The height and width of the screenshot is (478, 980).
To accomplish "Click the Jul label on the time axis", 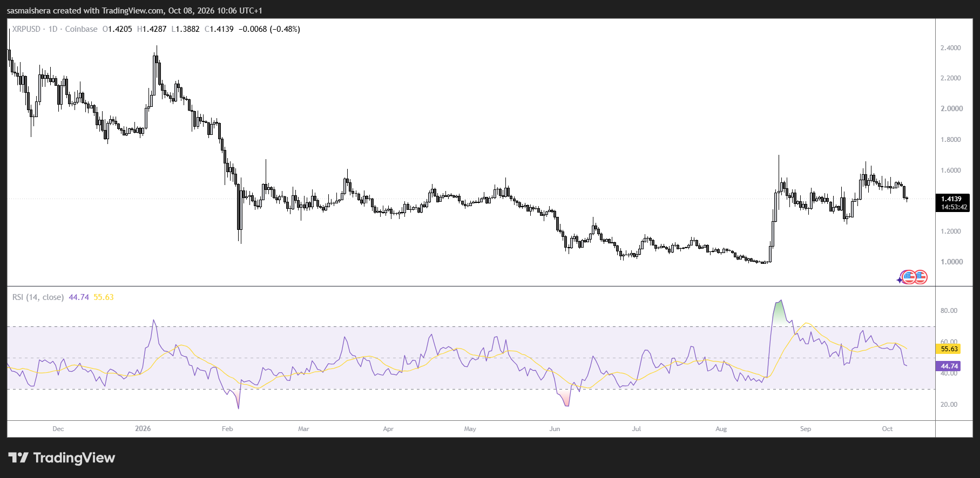I will pos(637,429).
